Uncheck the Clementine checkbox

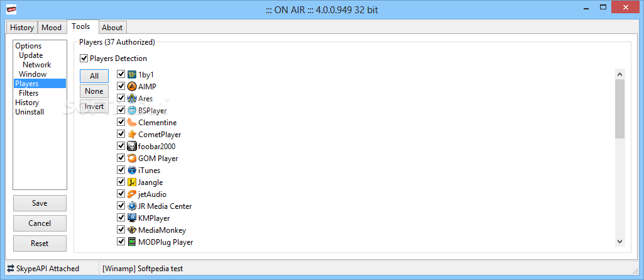[x=121, y=122]
